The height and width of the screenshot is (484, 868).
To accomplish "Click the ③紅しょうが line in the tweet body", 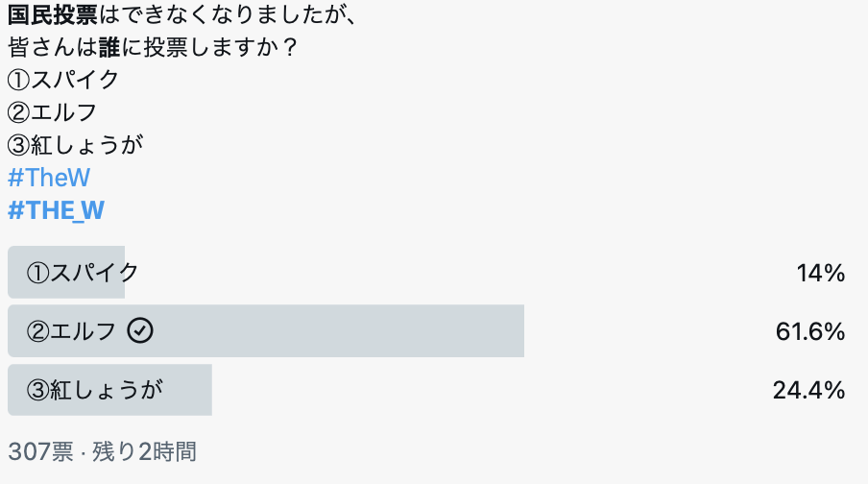I will coord(75,145).
